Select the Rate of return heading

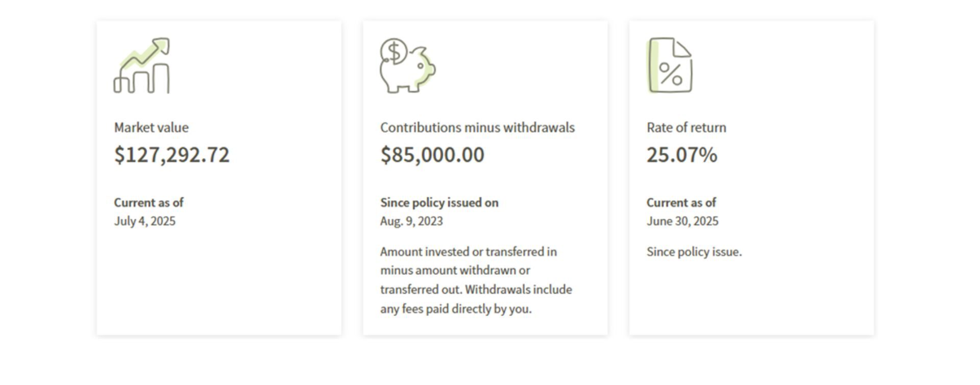(x=687, y=127)
